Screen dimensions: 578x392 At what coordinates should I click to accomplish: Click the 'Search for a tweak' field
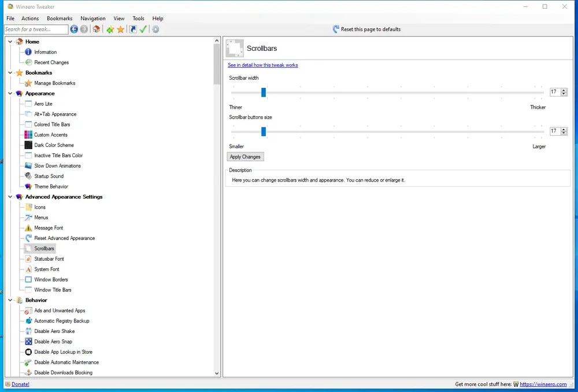36,29
